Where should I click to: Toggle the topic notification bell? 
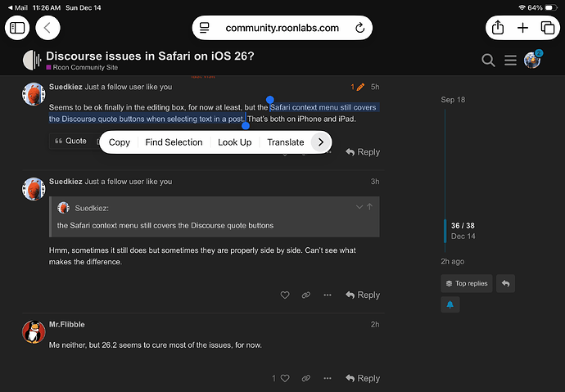click(450, 304)
